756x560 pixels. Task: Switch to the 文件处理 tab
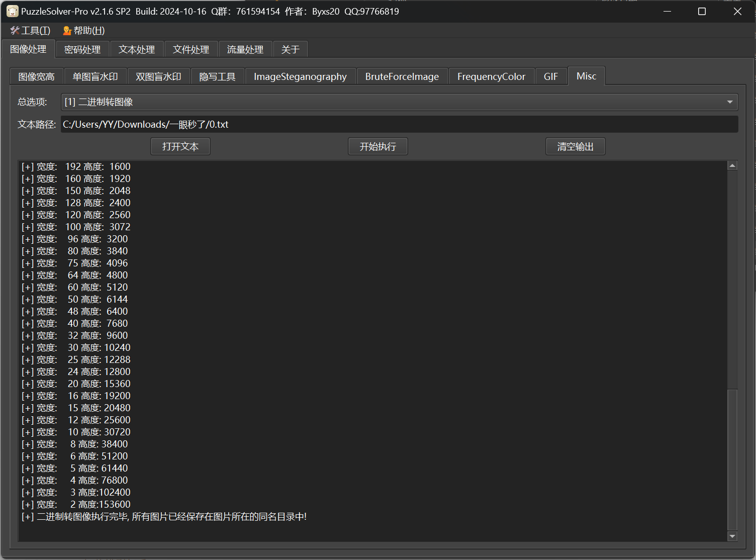pos(191,49)
